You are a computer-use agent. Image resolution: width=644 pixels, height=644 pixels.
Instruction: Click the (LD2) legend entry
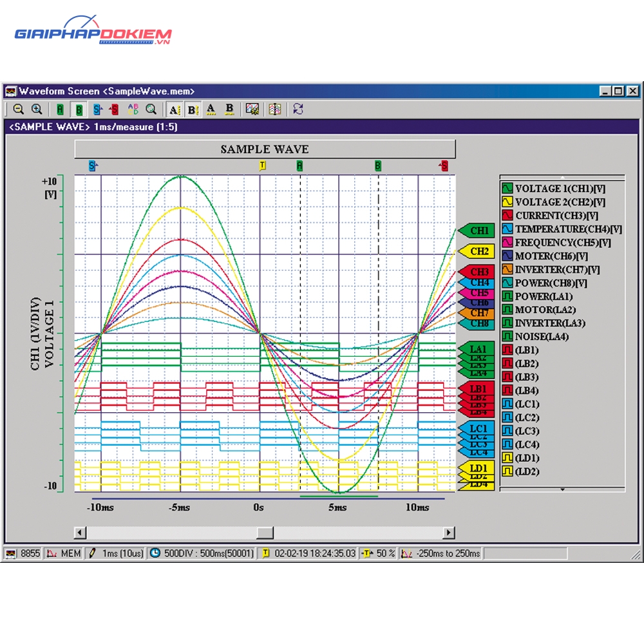pyautogui.click(x=521, y=471)
